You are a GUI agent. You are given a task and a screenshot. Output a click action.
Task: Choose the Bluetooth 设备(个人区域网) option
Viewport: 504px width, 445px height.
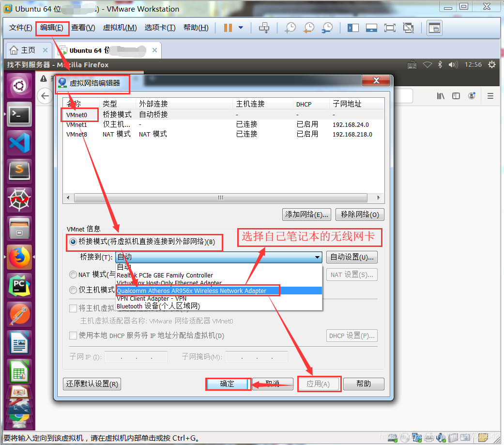click(219, 306)
